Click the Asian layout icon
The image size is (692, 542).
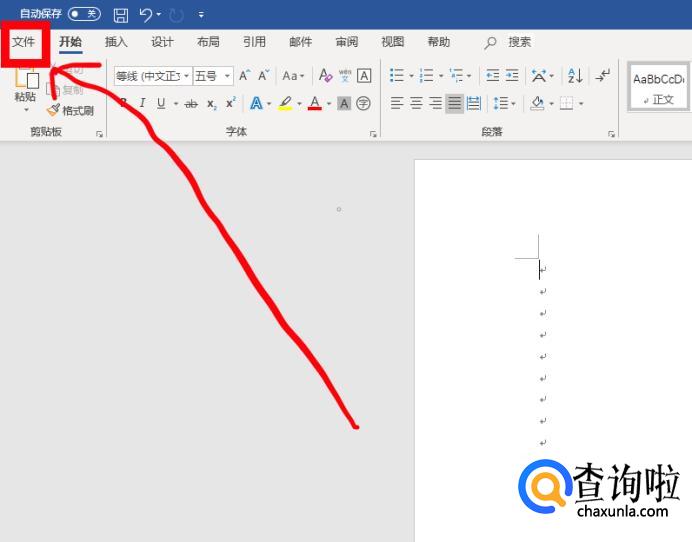pyautogui.click(x=538, y=76)
